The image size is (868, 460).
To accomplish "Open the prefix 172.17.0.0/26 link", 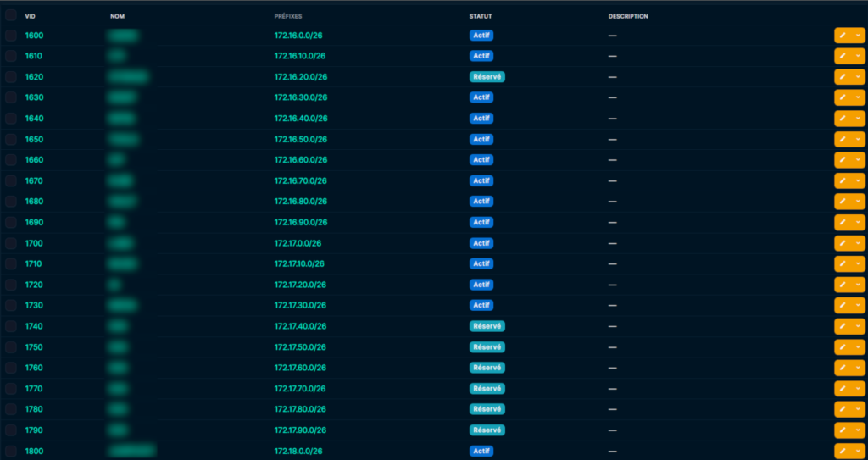I will [x=298, y=243].
